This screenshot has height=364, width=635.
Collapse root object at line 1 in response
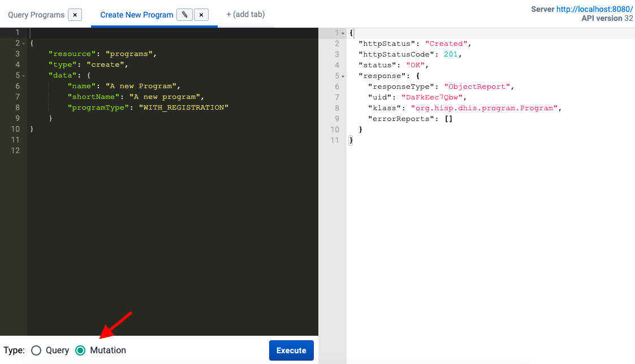pos(343,33)
